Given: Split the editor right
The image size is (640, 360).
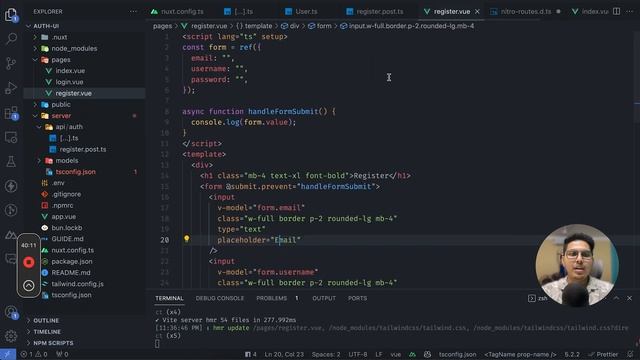Looking at the screenshot, I should (x=616, y=11).
